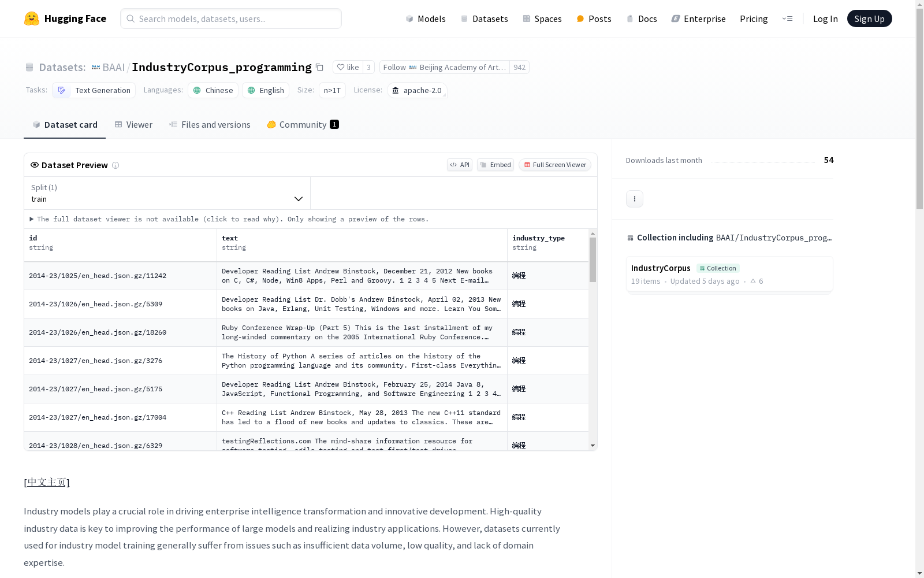Image resolution: width=924 pixels, height=578 pixels.
Task: Open the Community tab
Action: pos(303,125)
